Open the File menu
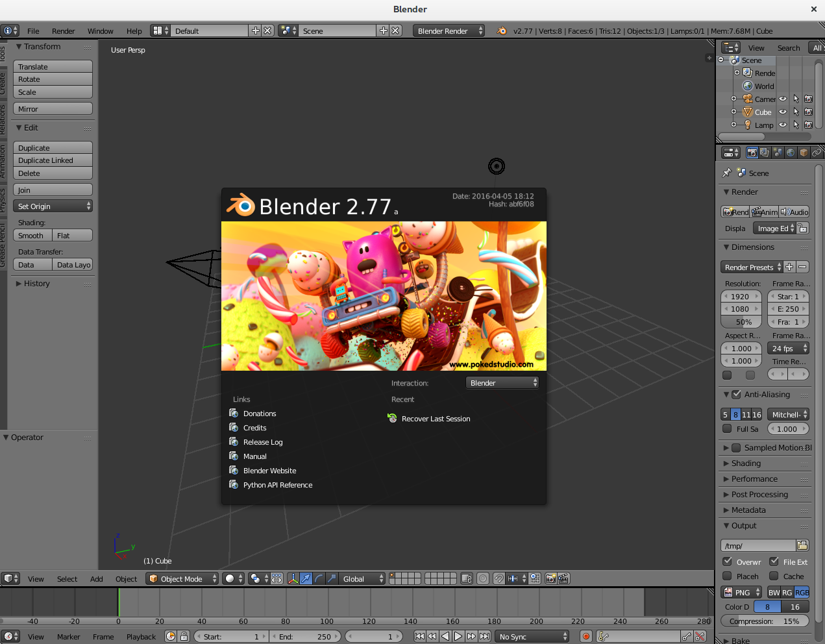 33,31
